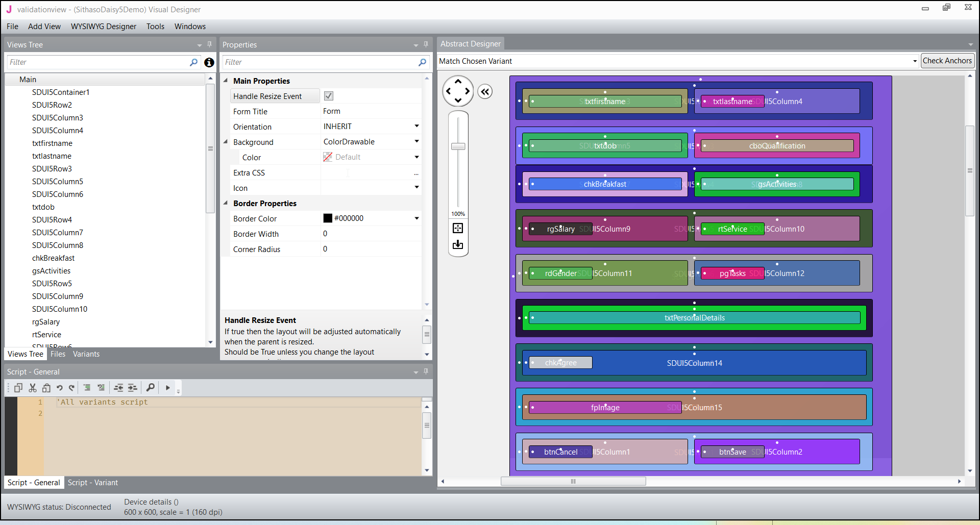Click the Default color swatch
The width and height of the screenshot is (980, 525).
[x=328, y=157]
